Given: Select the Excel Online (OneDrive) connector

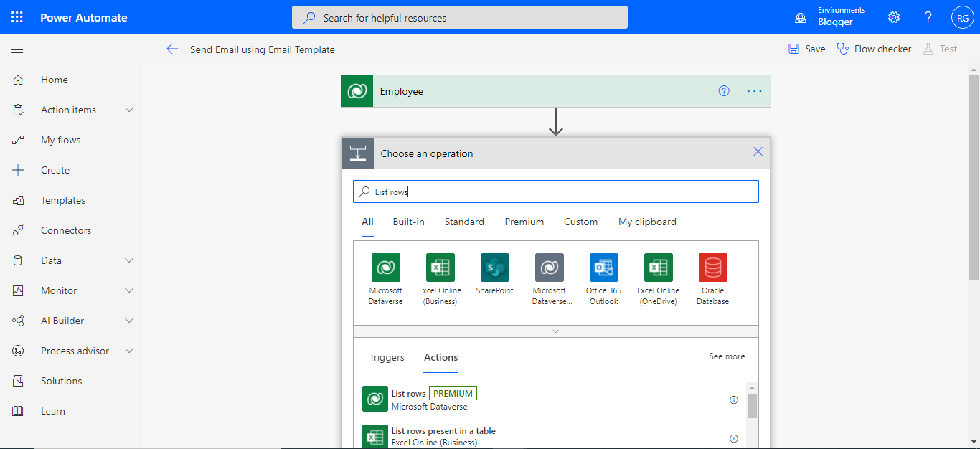Looking at the screenshot, I should (659, 279).
